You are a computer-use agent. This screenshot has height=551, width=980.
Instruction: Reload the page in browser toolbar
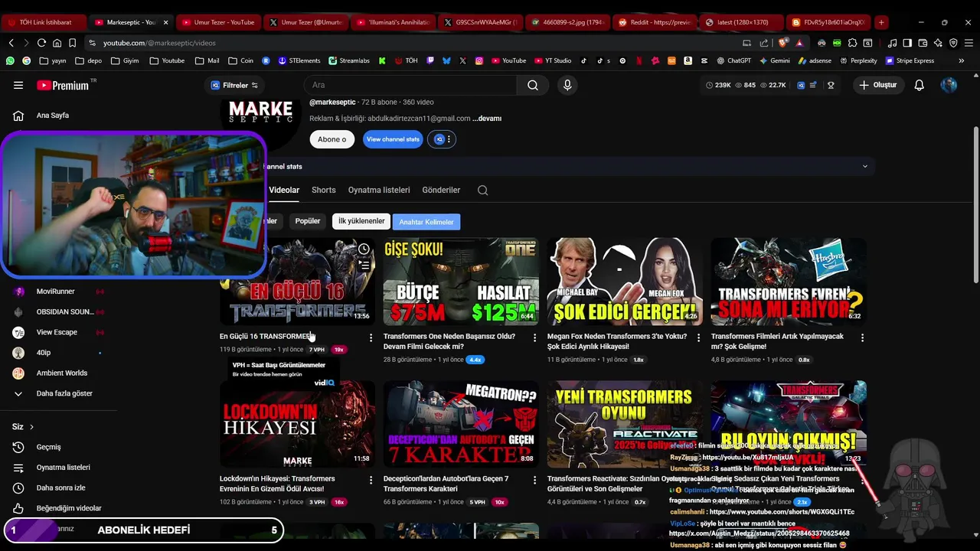click(41, 43)
